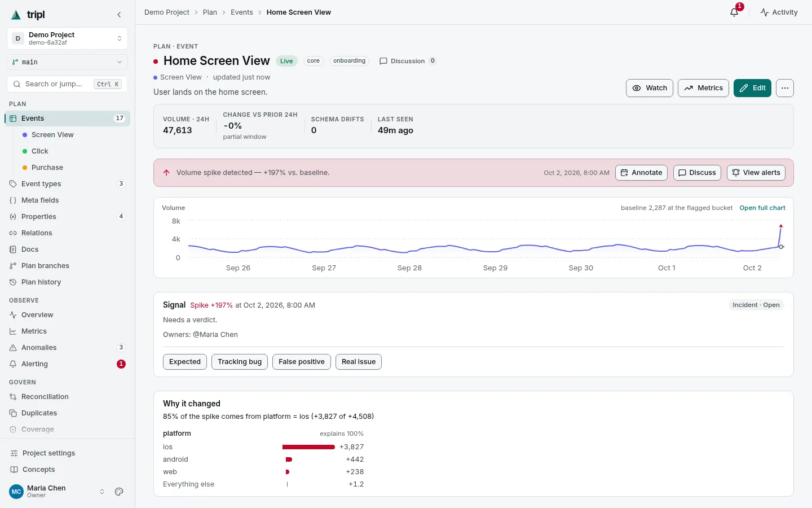
Task: Open Project settings
Action: [x=68, y=453]
